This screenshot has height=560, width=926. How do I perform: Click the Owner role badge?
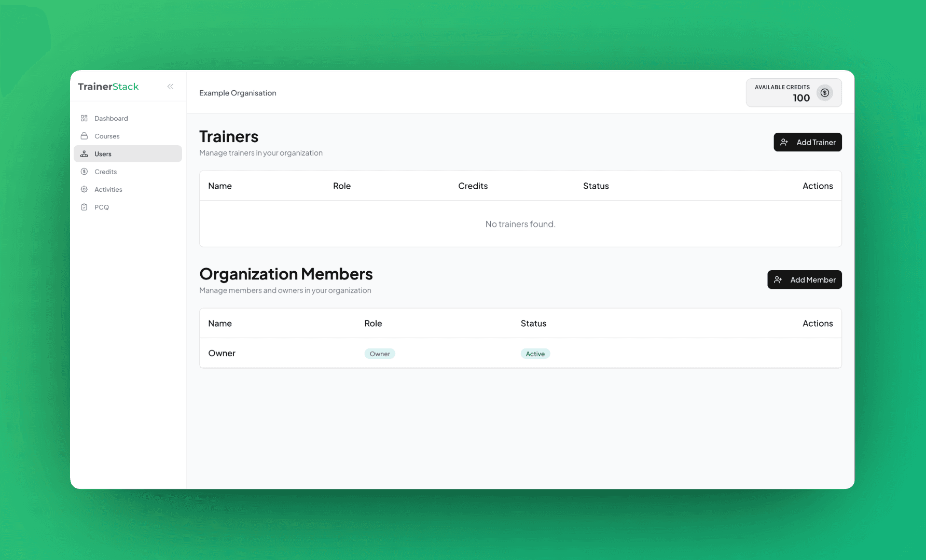[380, 354]
